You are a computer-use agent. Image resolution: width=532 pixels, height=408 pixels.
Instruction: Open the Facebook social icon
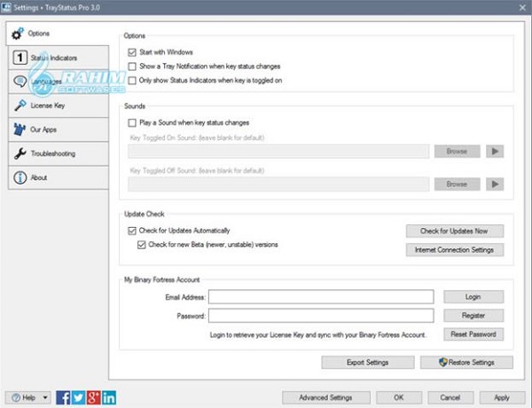tap(63, 397)
